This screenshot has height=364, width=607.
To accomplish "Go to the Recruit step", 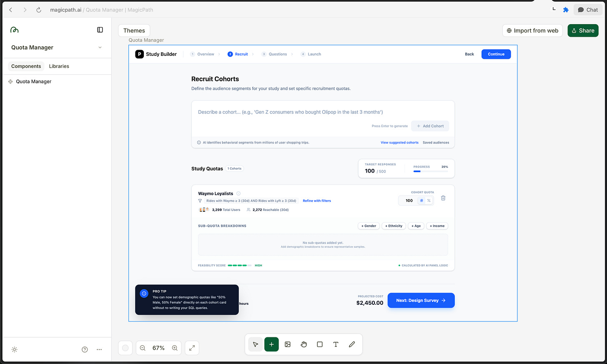I will coord(238,54).
